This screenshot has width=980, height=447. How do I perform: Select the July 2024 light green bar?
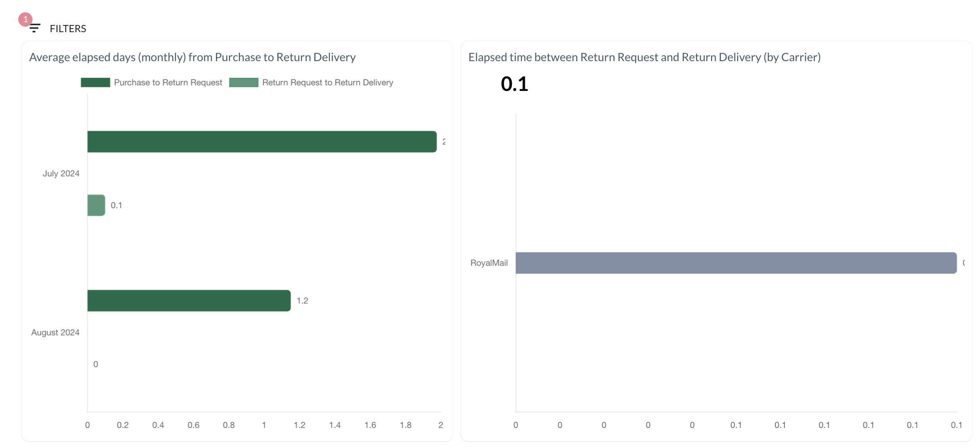[96, 205]
